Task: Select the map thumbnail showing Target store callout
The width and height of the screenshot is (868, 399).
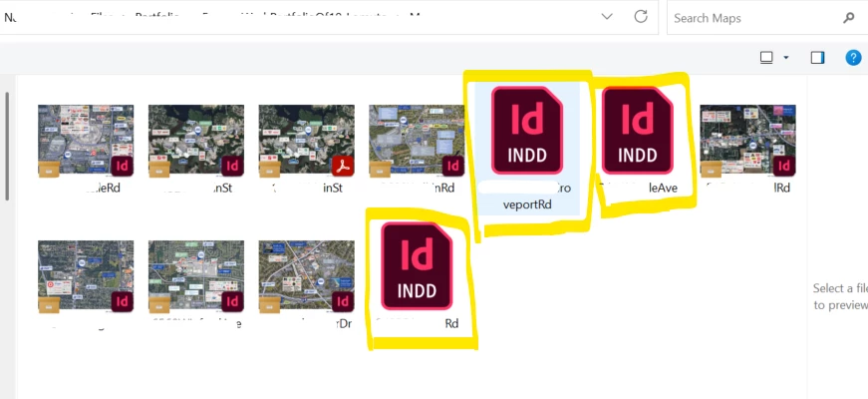Action: (x=86, y=277)
